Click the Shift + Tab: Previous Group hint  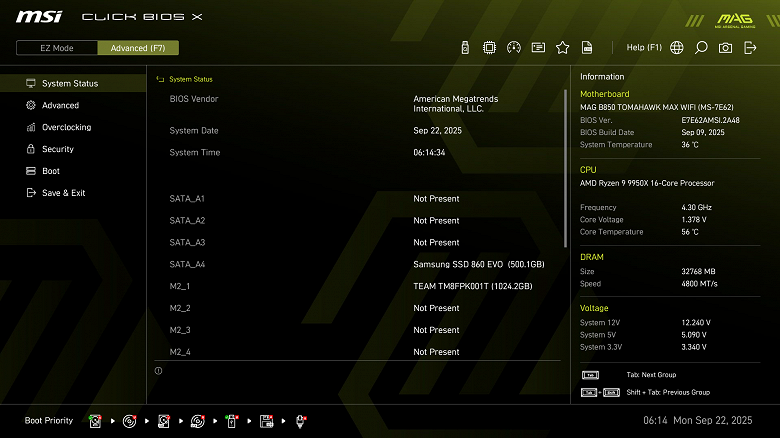(668, 392)
